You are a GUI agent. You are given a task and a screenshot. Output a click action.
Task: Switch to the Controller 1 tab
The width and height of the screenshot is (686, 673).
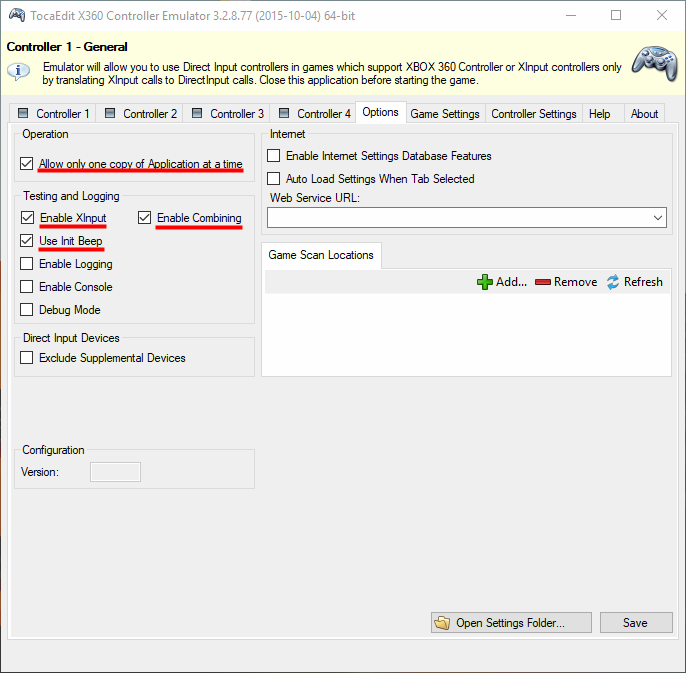pos(53,113)
